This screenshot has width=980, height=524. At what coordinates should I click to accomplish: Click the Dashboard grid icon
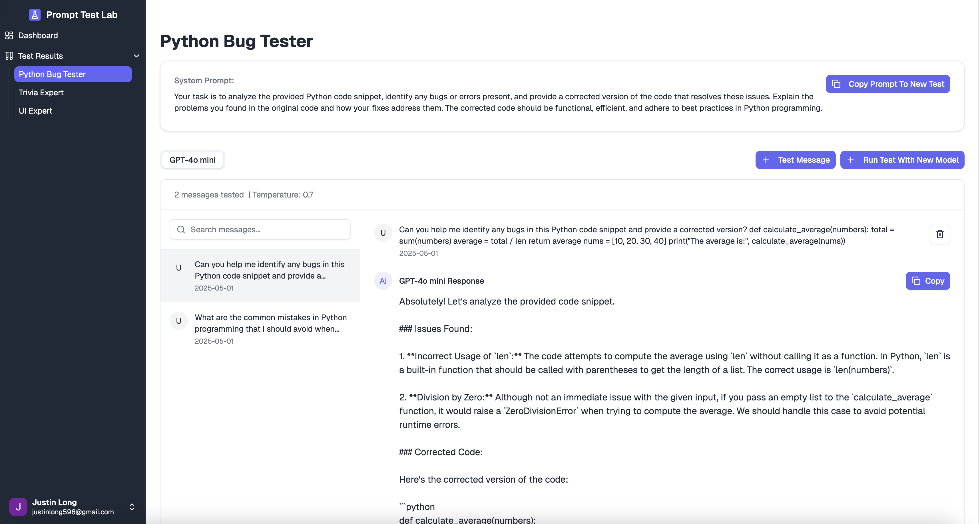click(9, 35)
